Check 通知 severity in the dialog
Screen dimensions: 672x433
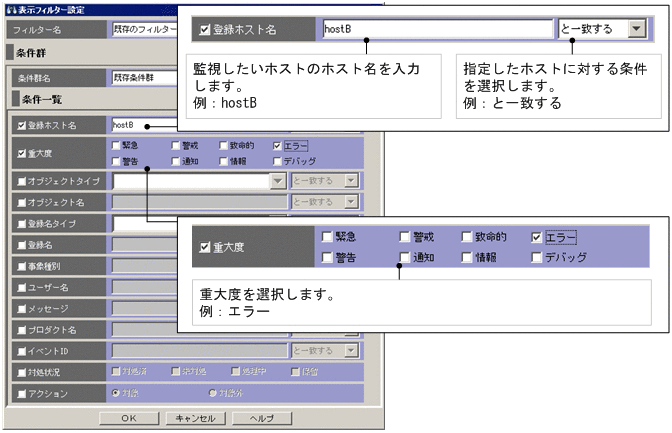tap(175, 161)
